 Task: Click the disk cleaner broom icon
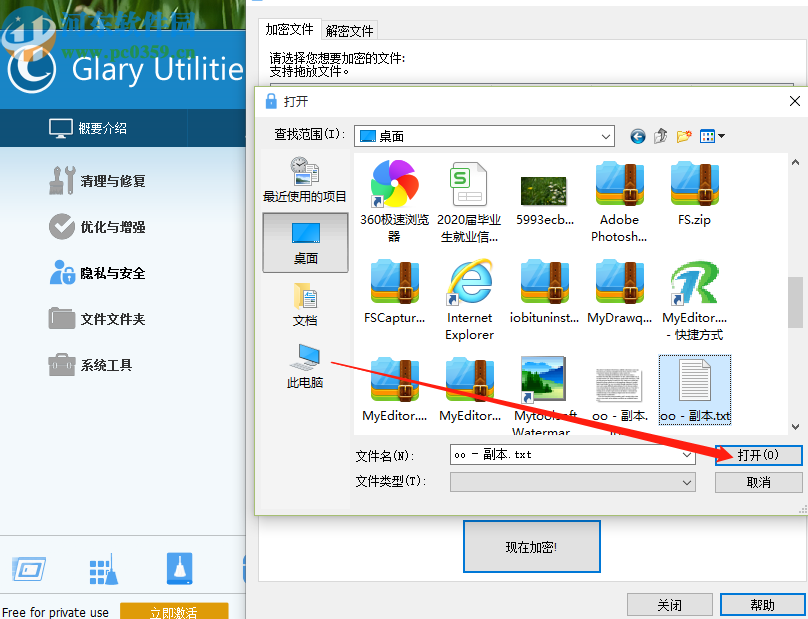(x=180, y=568)
